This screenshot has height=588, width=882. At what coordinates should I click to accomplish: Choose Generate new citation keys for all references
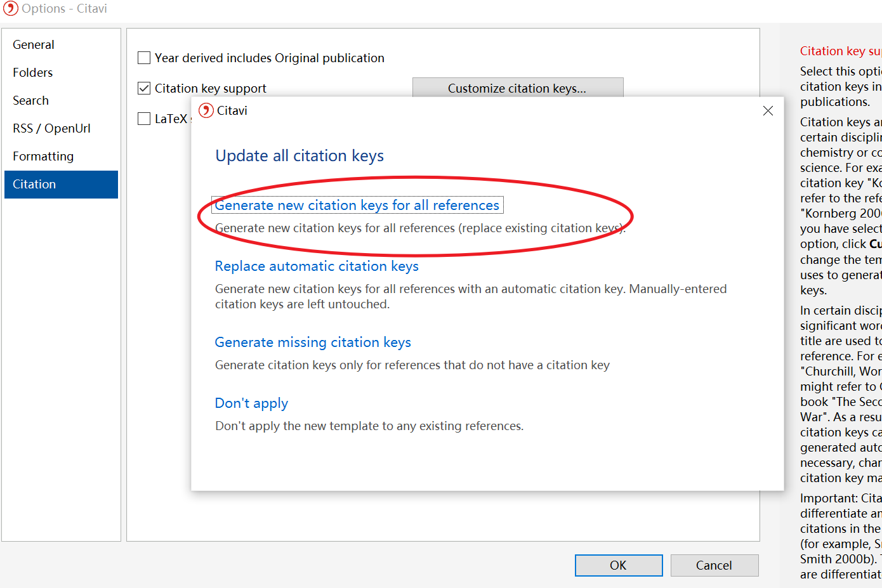(x=357, y=205)
